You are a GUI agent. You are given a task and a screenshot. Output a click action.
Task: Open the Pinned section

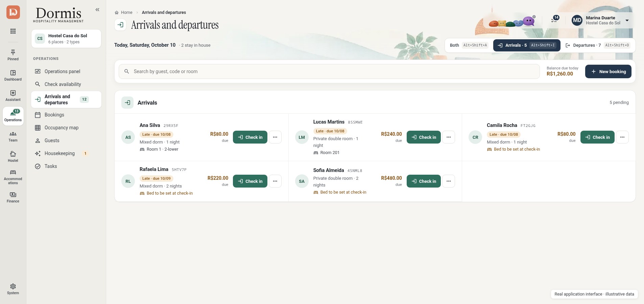click(x=13, y=55)
